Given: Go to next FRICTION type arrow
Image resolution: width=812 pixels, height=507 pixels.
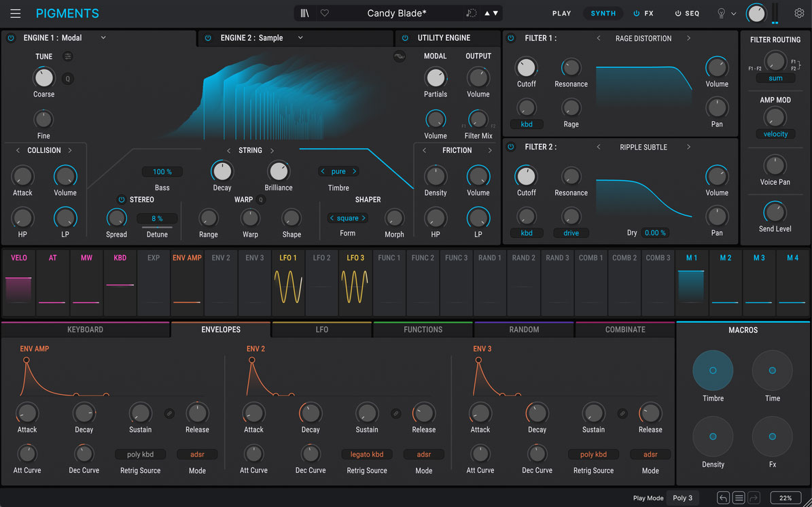Looking at the screenshot, I should (490, 151).
